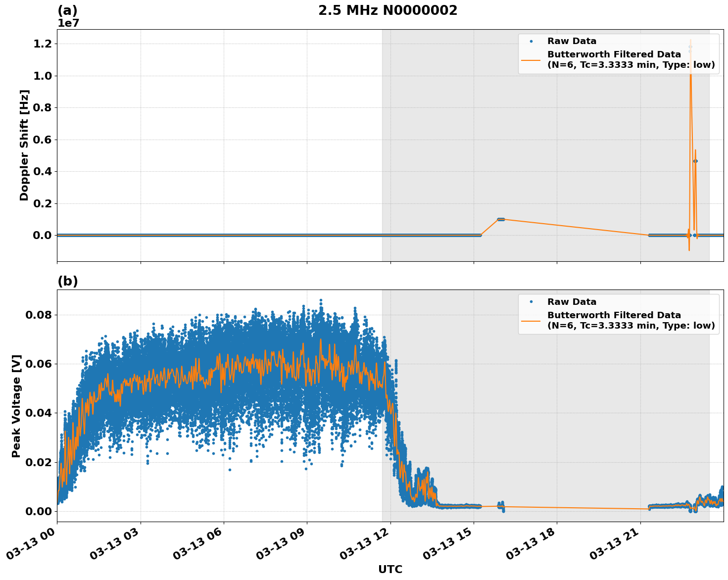Click the (b) subplot label
This screenshot has width=728, height=580.
(68, 281)
